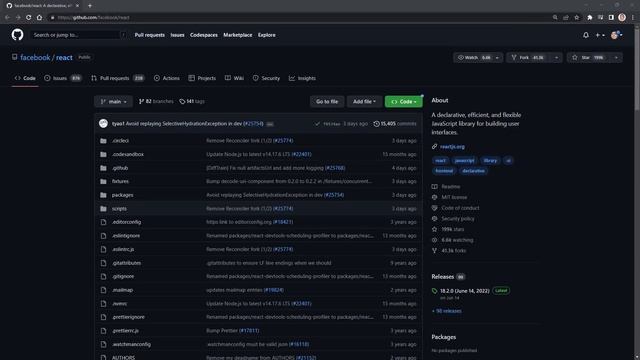This screenshot has height=360, width=640.
Task: Open the .mailmap file
Action: pyautogui.click(x=122, y=290)
